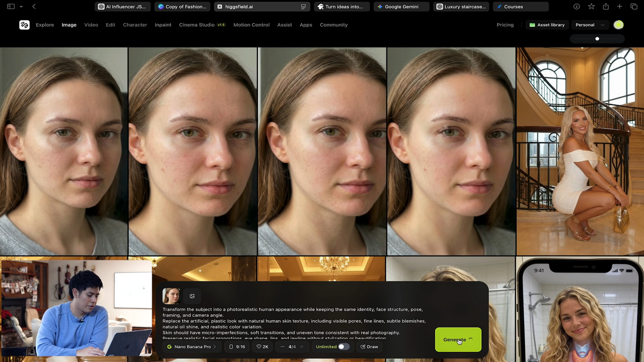Open the Nano Banana Pro model selector
This screenshot has width=644, height=362.
(192, 347)
